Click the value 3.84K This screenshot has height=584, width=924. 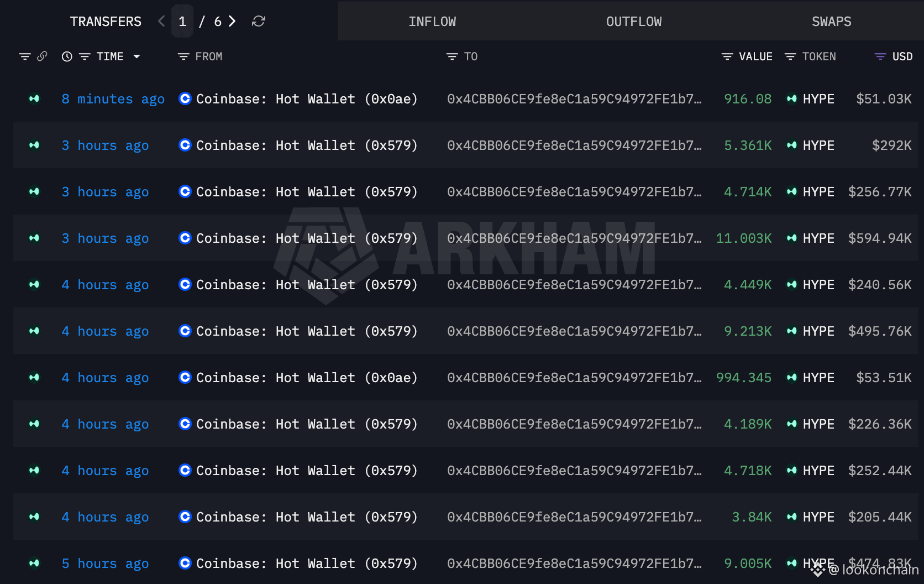[x=752, y=517]
